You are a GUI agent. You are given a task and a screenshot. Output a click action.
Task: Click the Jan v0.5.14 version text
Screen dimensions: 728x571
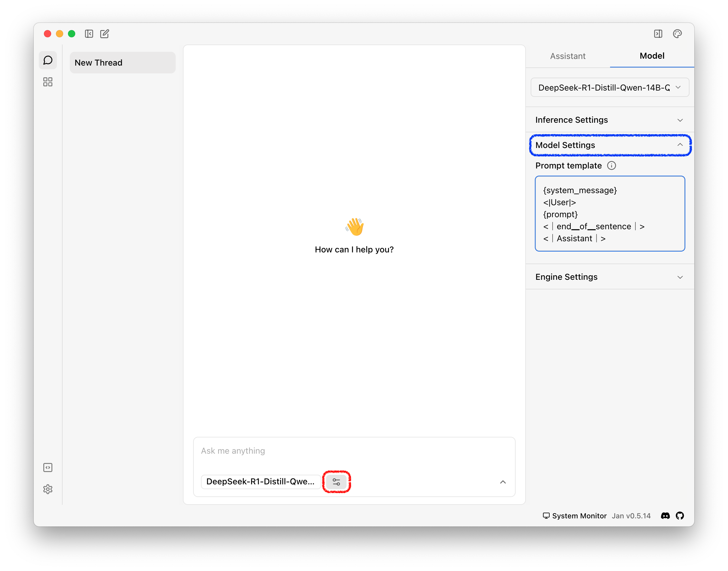[631, 516]
